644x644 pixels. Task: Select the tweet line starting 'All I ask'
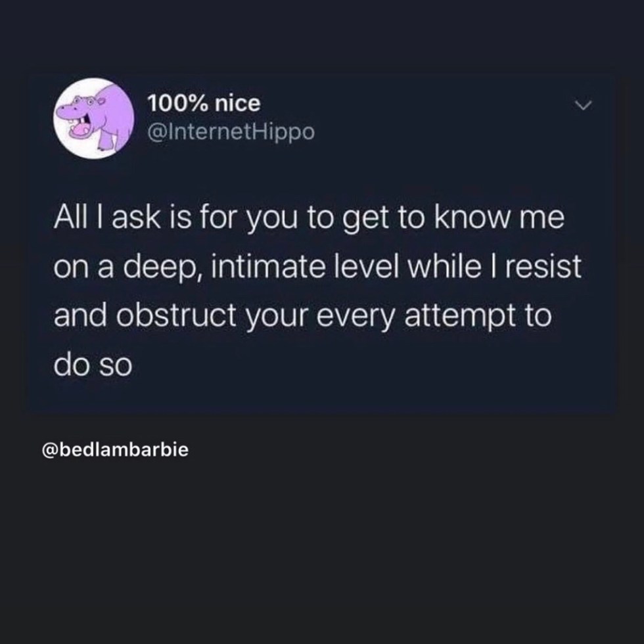coord(309,218)
